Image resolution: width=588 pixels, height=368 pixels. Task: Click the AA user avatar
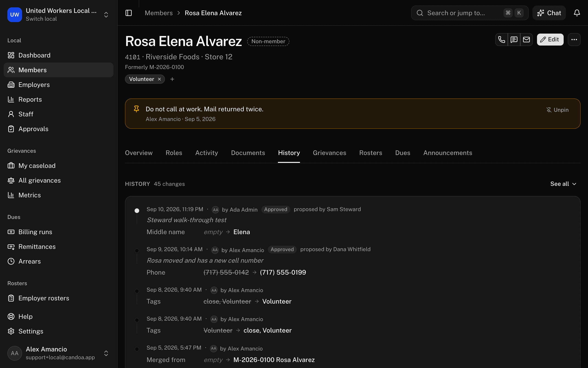pos(14,353)
